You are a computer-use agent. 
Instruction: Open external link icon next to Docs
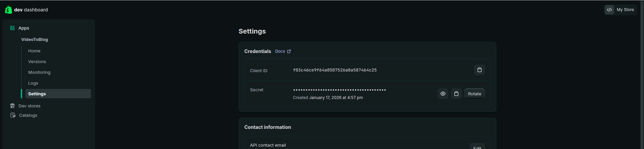click(x=289, y=51)
